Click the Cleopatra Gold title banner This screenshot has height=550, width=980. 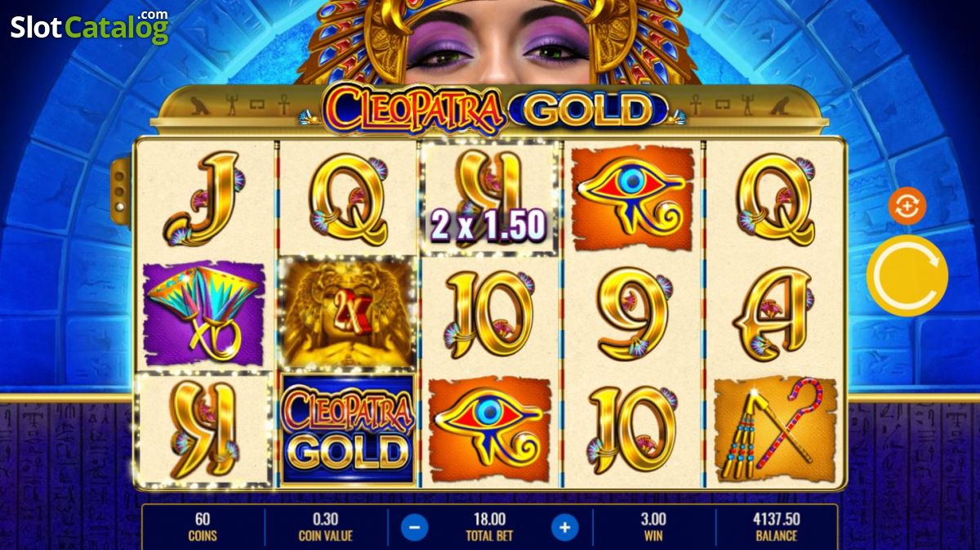tap(490, 110)
